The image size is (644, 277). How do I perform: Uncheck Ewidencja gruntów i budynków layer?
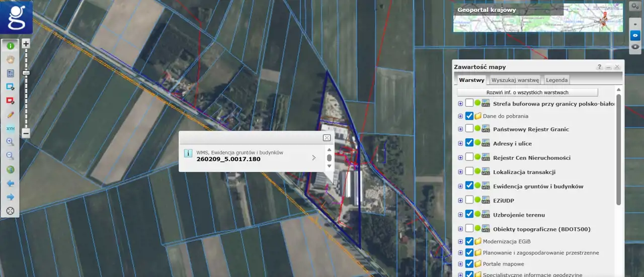(x=469, y=186)
